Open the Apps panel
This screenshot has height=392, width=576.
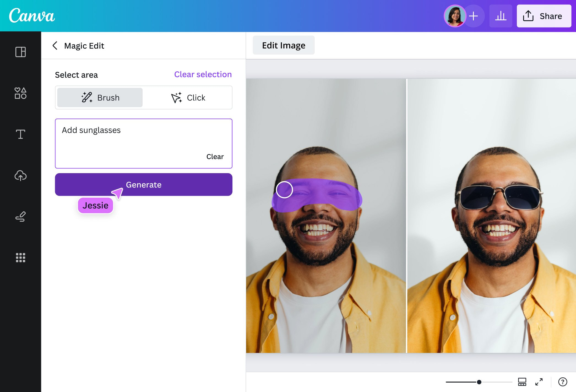pyautogui.click(x=21, y=258)
